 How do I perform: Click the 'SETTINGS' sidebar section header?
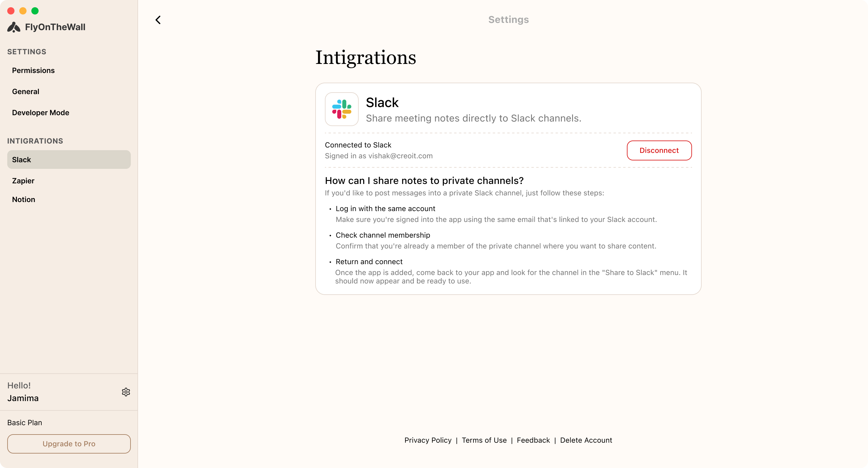(27, 52)
